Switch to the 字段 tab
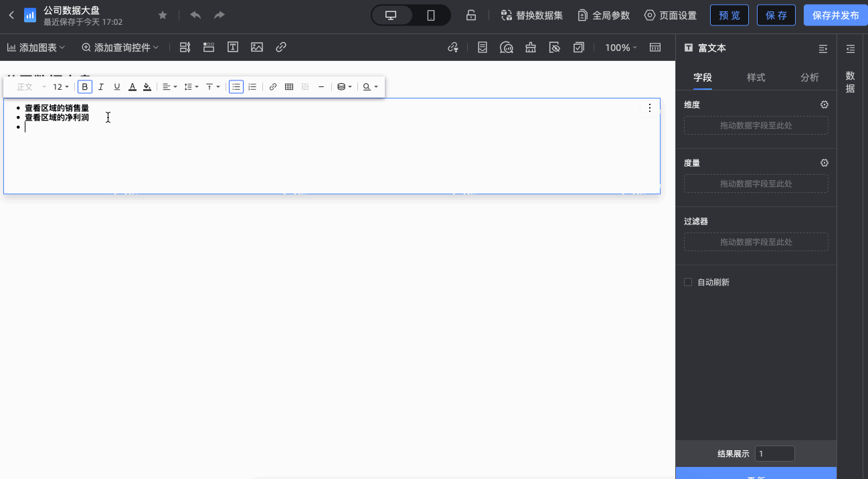This screenshot has width=868, height=479. [703, 77]
